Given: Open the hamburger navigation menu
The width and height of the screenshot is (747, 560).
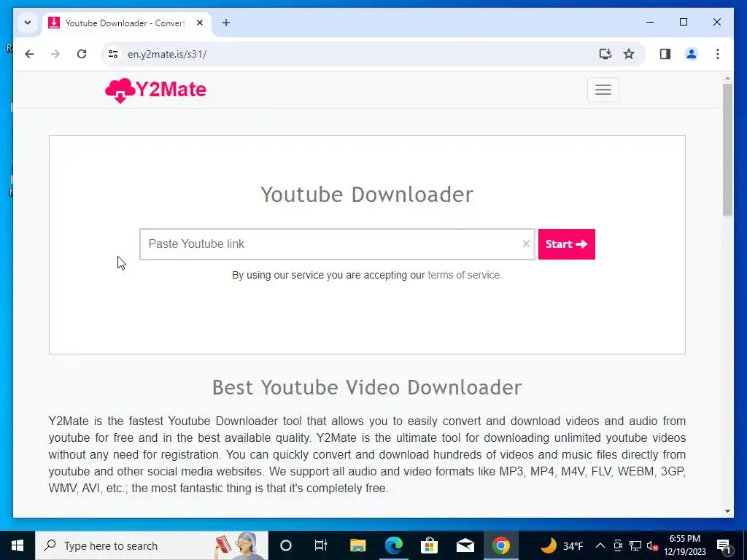Looking at the screenshot, I should 603,90.
